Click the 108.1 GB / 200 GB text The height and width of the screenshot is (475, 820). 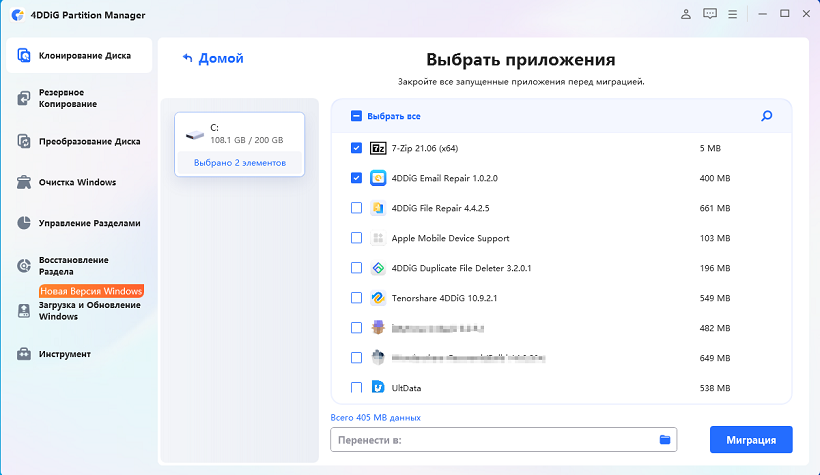pyautogui.click(x=247, y=140)
